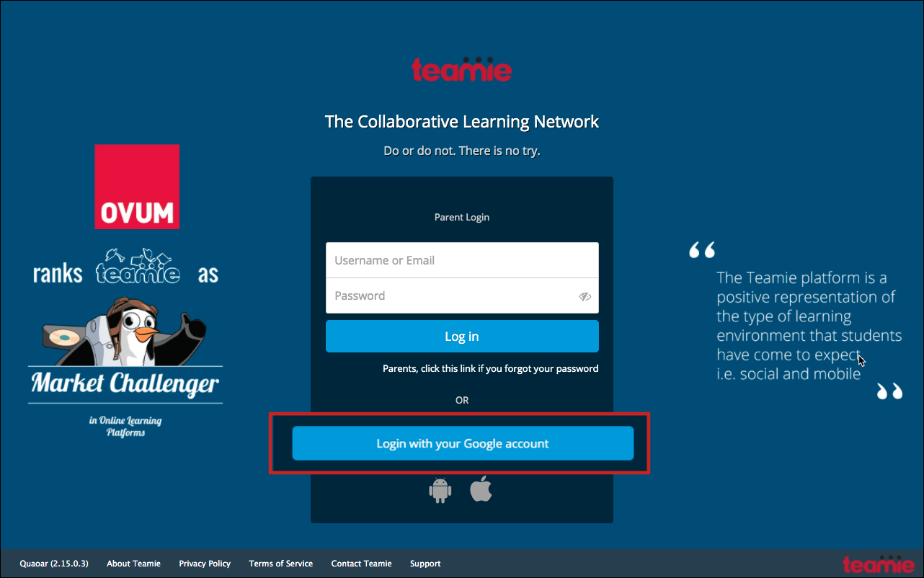This screenshot has width=924, height=578.
Task: Click the Quaoar (2.15.0.3) version text
Action: [x=54, y=564]
